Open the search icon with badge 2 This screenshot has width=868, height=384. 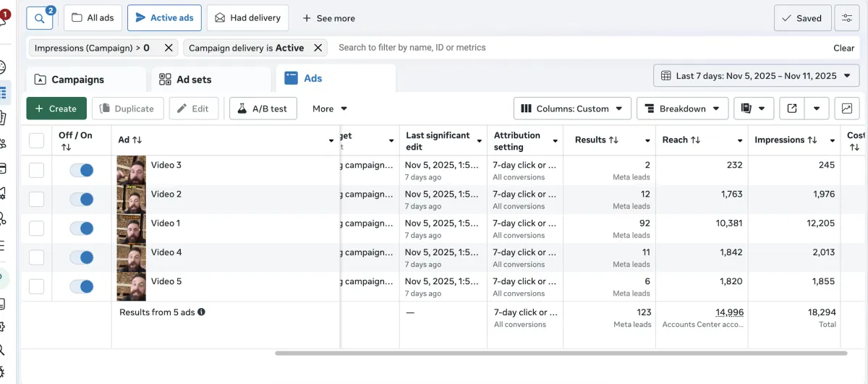40,18
